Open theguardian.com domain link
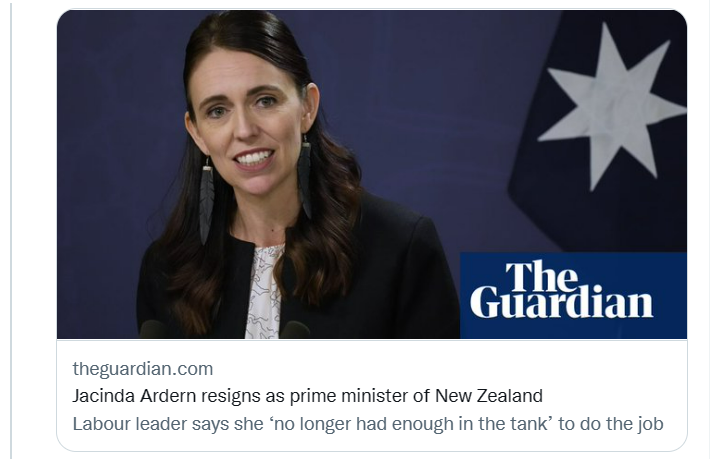Image resolution: width=718 pixels, height=459 pixels. 143,369
